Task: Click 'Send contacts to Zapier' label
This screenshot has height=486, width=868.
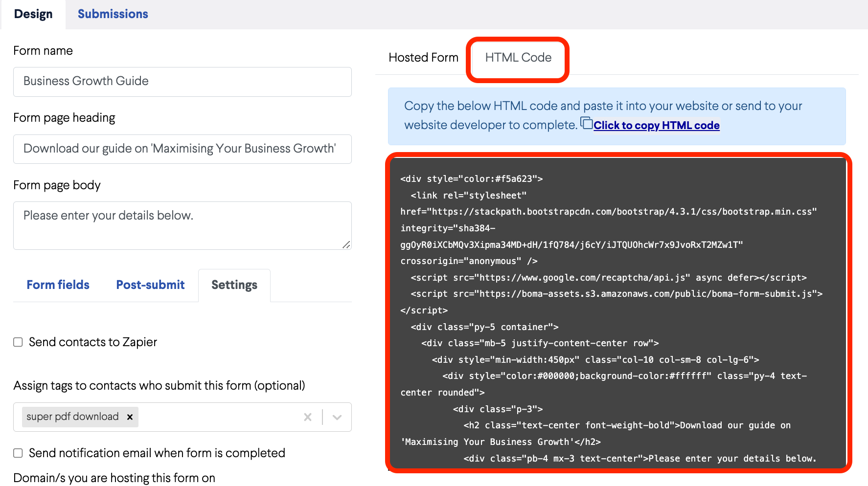Action: [93, 342]
